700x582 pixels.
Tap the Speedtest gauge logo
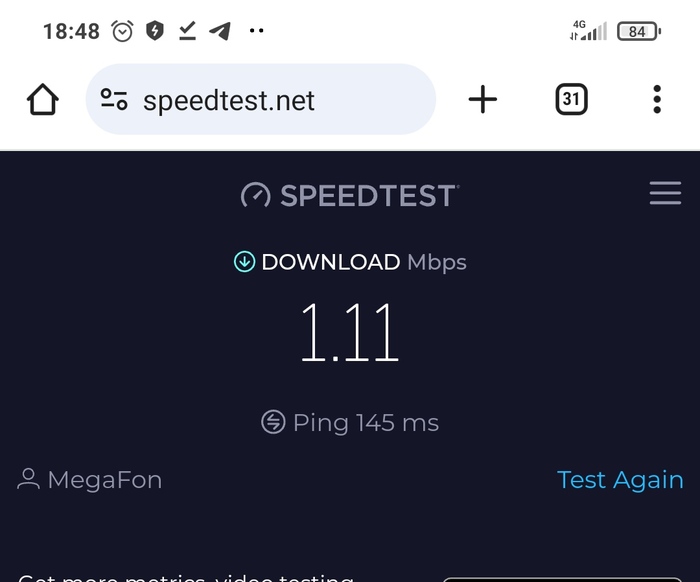256,195
